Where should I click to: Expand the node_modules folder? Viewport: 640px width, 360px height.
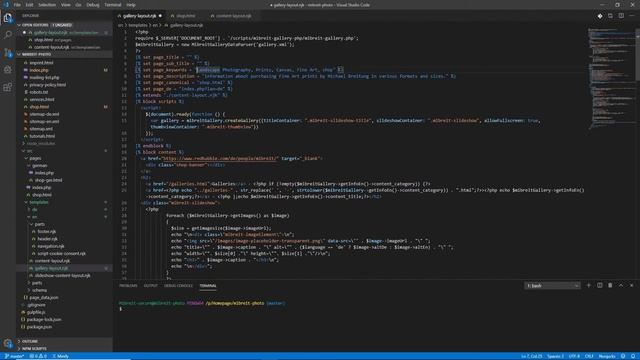(x=40, y=144)
